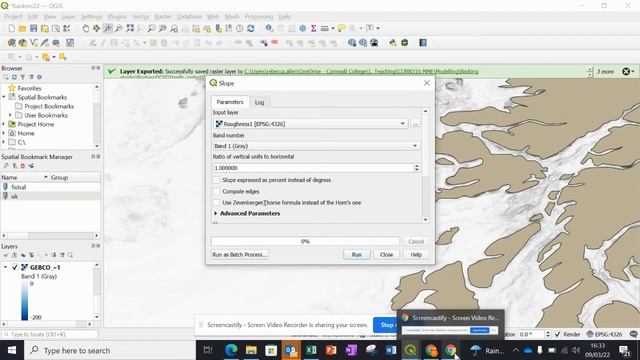Image resolution: width=640 pixels, height=360 pixels.
Task: Toggle the Render checkbox in status bar
Action: (x=558, y=334)
